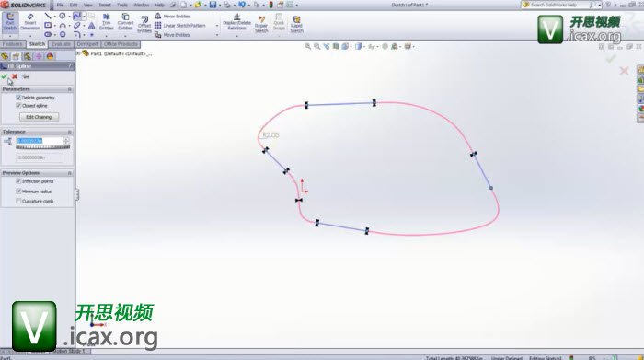This screenshot has height=360, width=644.
Task: Pick the Line sketch tool
Action: click(48, 16)
